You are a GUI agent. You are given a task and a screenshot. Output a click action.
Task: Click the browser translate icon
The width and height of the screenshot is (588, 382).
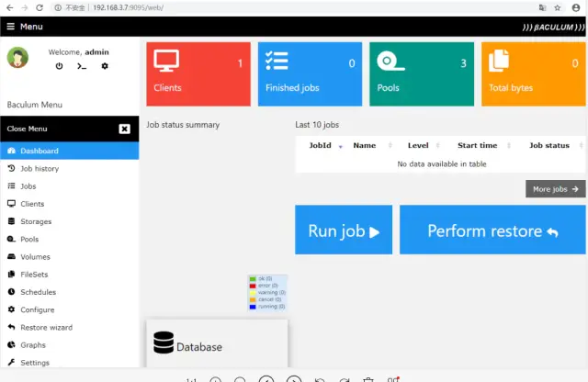click(x=542, y=7)
